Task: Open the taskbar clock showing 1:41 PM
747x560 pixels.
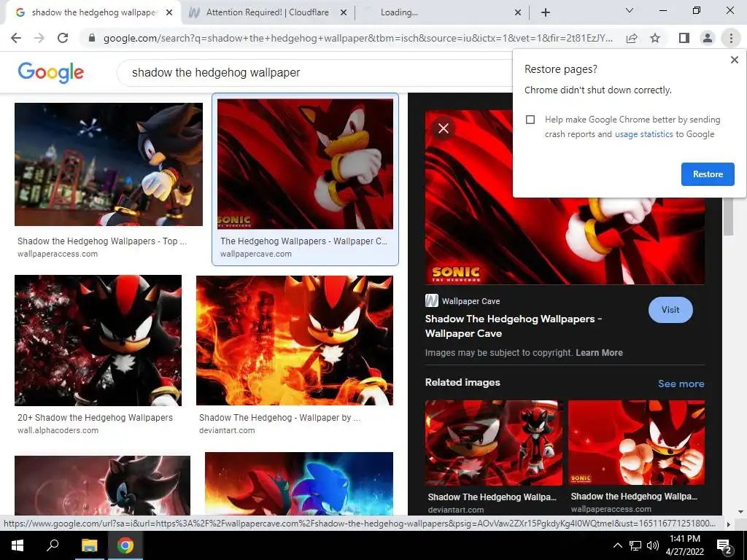Action: (684, 545)
